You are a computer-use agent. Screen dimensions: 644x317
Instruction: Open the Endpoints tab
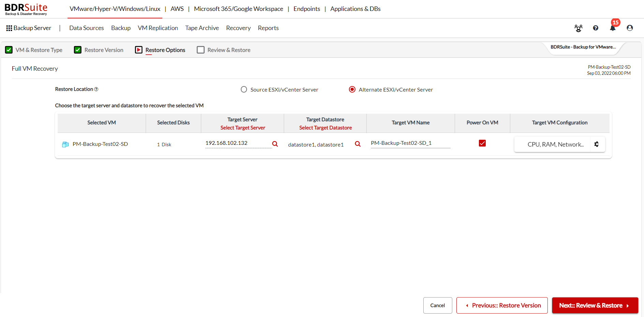tap(307, 9)
